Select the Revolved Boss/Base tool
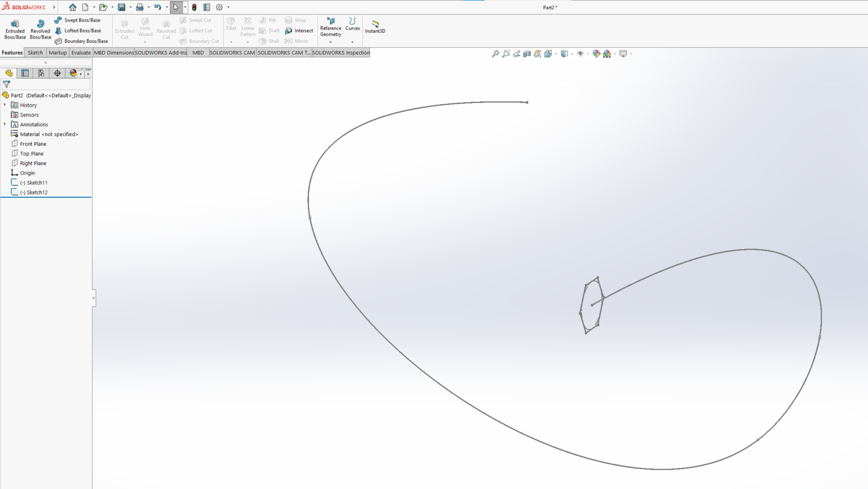The height and width of the screenshot is (489, 868). pyautogui.click(x=40, y=28)
